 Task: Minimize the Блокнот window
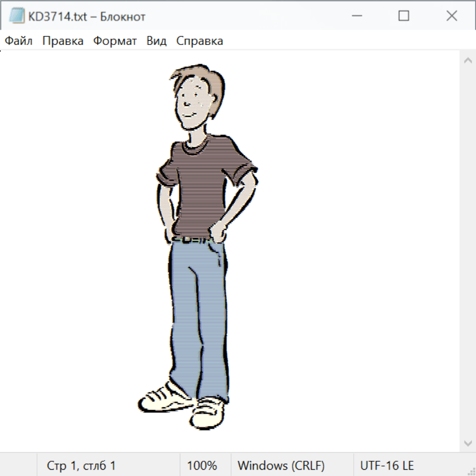click(x=356, y=16)
